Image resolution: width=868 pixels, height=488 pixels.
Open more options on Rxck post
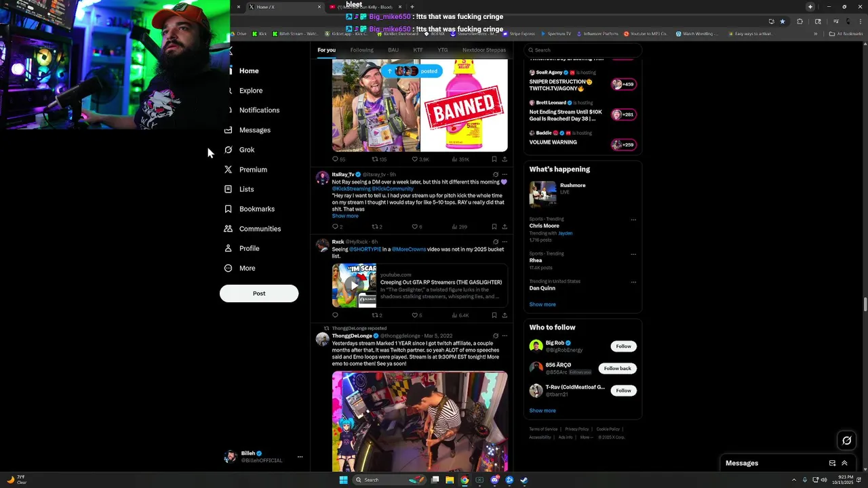[x=505, y=241]
